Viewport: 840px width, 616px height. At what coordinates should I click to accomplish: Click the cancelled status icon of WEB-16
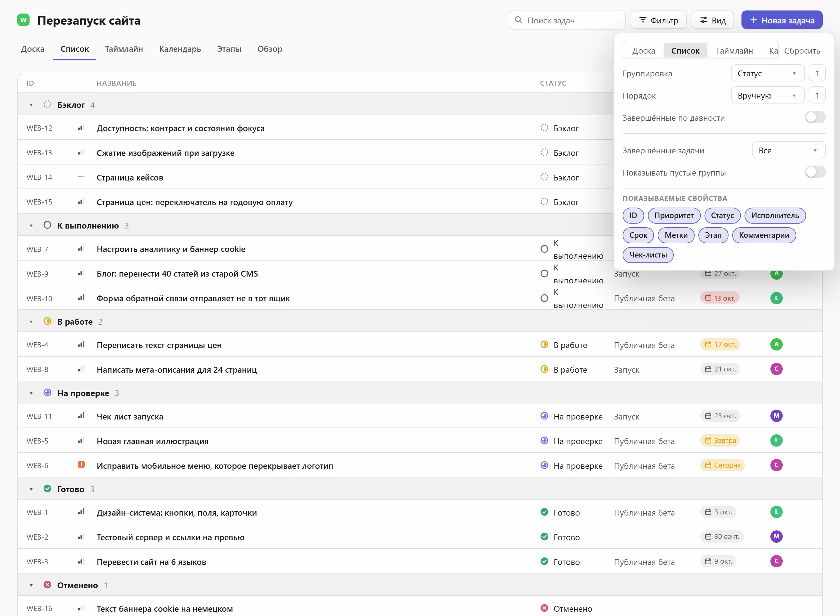tap(544, 608)
